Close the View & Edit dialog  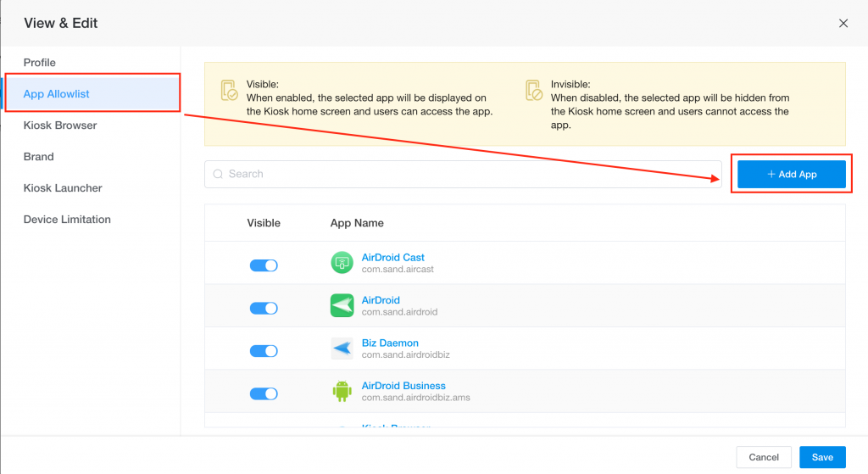point(843,23)
